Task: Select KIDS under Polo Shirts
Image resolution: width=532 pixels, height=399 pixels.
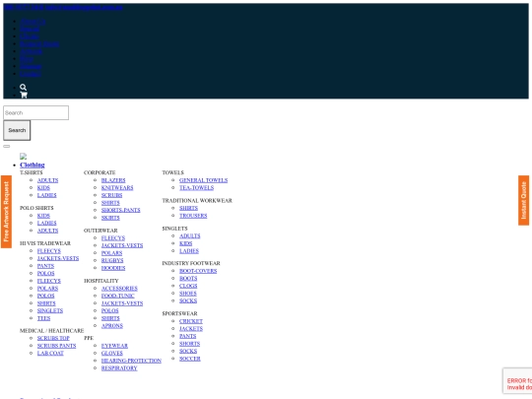Action: pos(43,216)
